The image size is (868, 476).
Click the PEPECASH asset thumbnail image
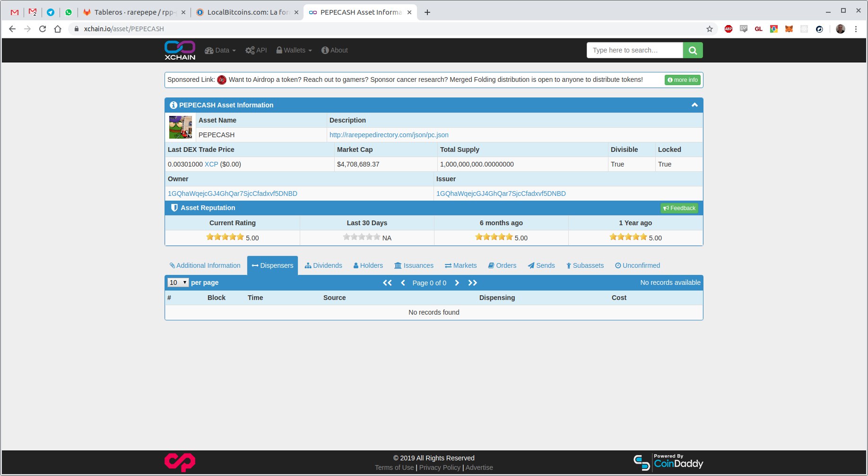[181, 127]
